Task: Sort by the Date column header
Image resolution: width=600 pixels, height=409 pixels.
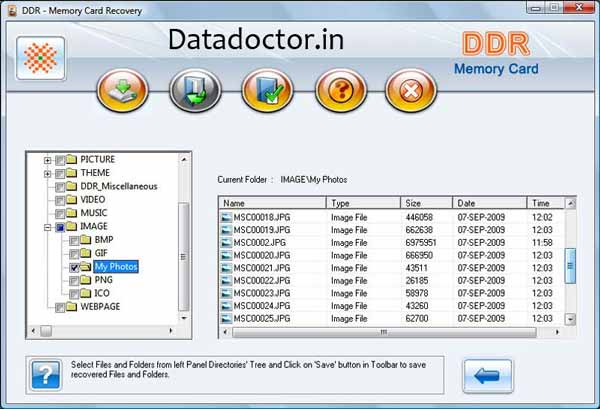Action: 489,203
